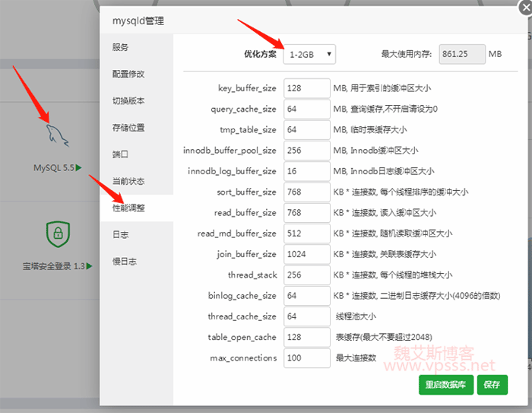
Task: Open the 慢日志 tab
Action: (x=124, y=261)
